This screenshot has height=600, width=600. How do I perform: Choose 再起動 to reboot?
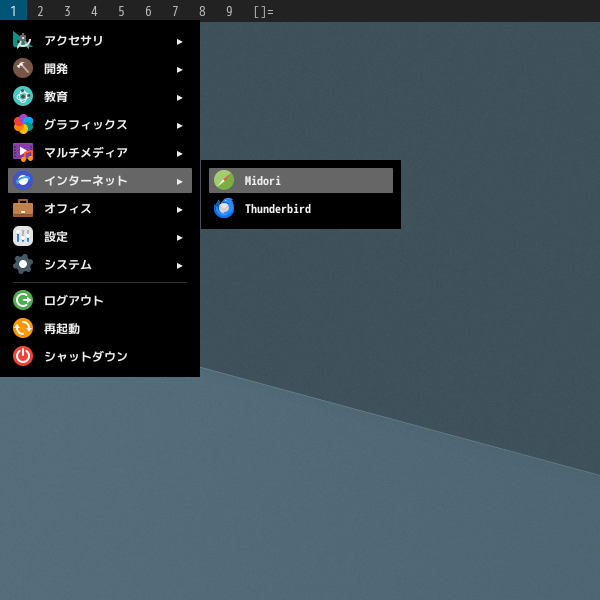click(x=100, y=328)
